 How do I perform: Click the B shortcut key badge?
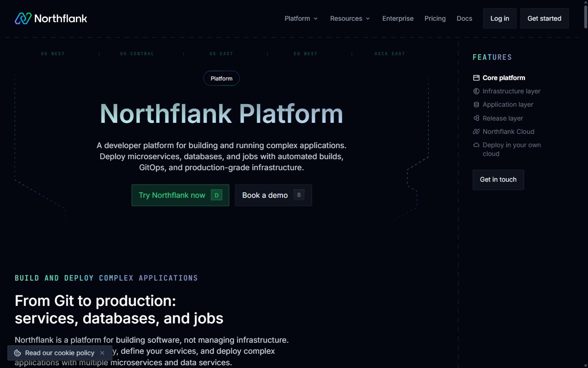[x=299, y=195]
